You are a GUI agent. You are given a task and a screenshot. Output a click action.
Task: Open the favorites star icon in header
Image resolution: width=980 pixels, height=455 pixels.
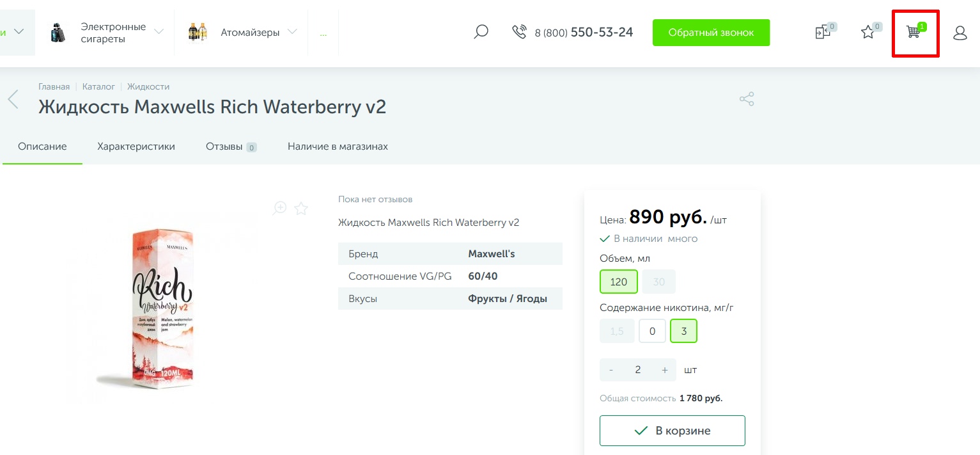point(868,32)
